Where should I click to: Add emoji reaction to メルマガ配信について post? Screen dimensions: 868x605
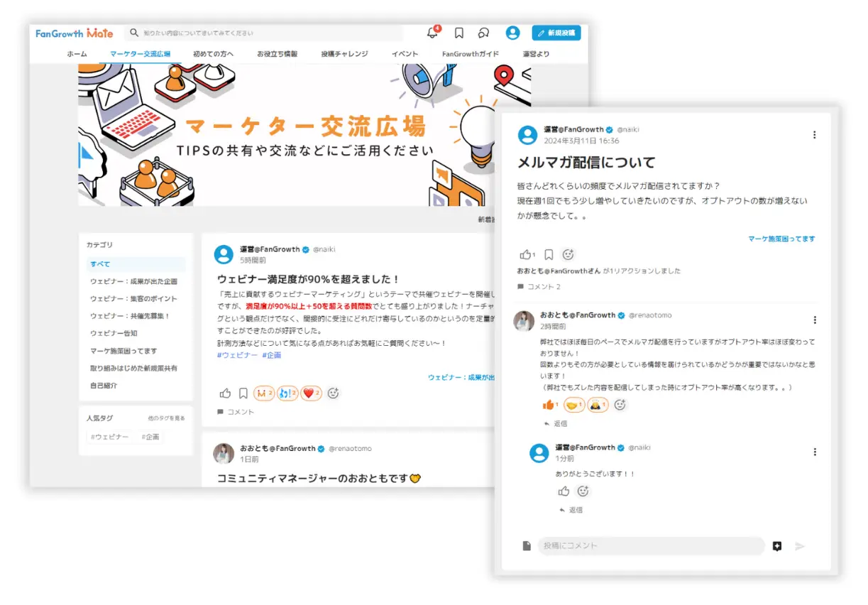(x=568, y=254)
